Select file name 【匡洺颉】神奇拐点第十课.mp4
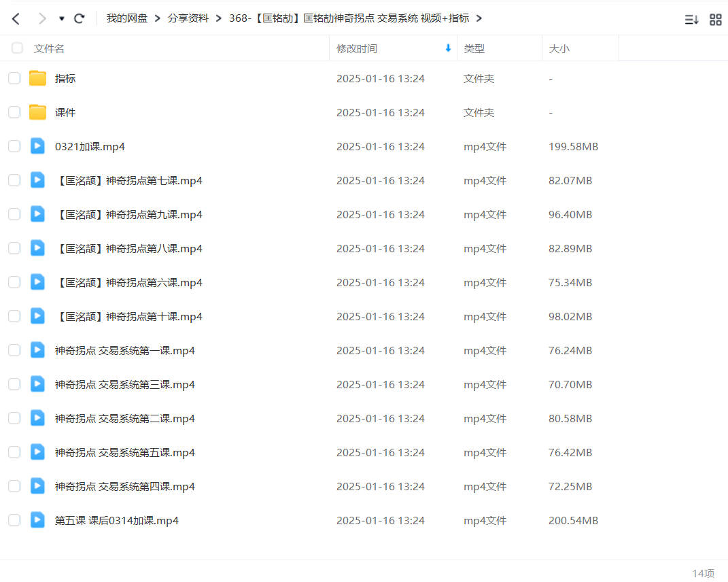728x582 pixels. 128,316
